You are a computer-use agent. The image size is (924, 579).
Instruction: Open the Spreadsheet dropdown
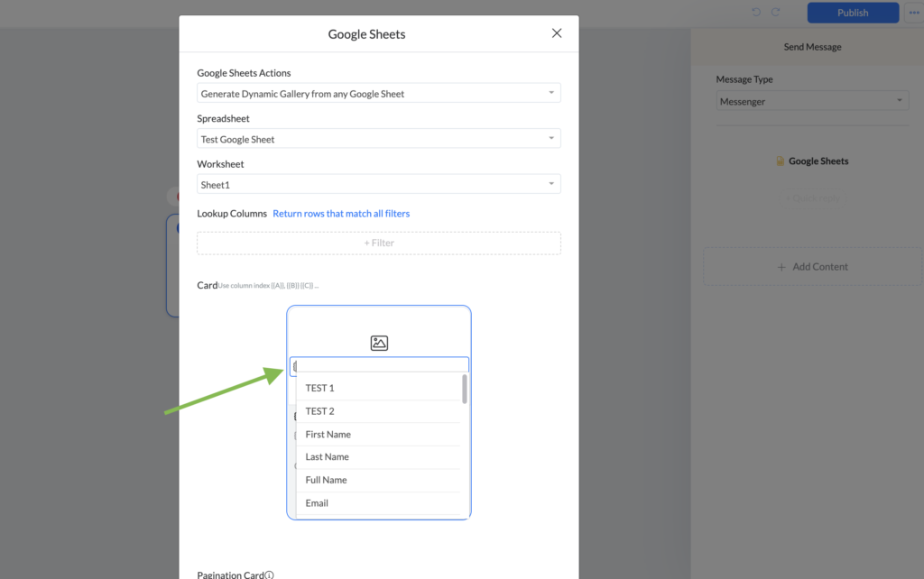379,139
